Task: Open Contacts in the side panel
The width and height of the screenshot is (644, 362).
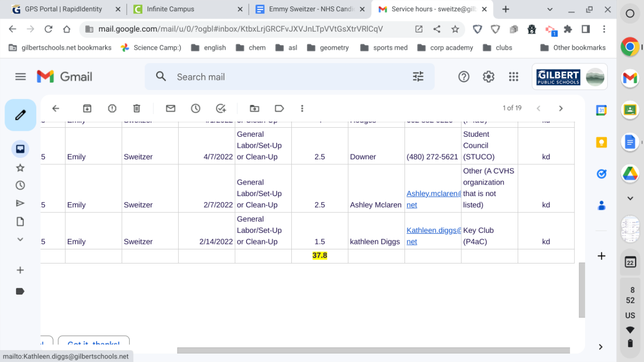Action: click(x=601, y=206)
